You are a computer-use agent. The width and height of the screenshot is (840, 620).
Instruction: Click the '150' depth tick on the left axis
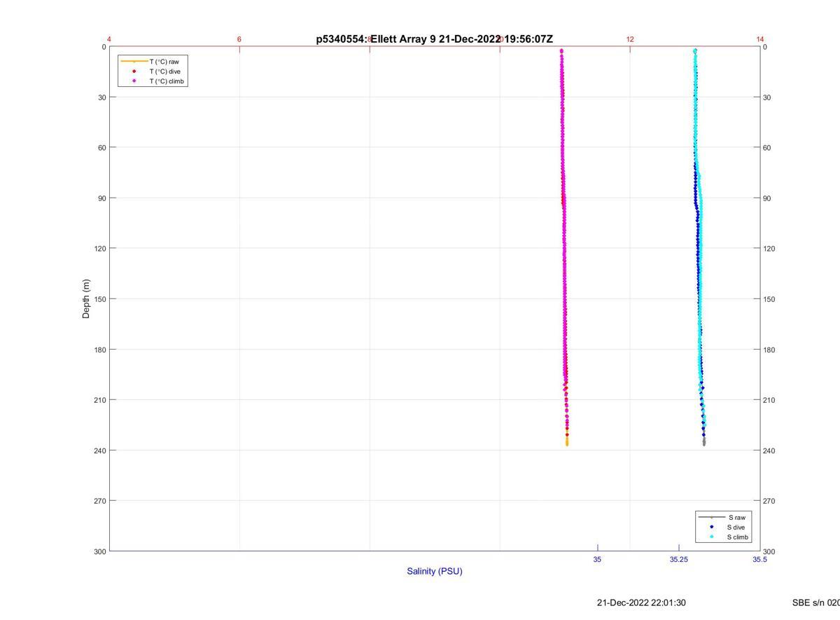[x=99, y=299]
